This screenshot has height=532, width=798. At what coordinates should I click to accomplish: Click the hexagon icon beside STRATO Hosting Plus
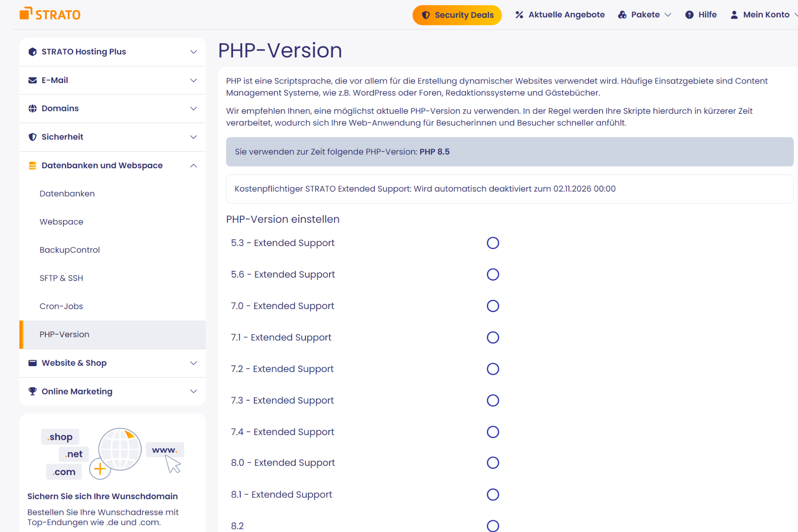point(32,52)
